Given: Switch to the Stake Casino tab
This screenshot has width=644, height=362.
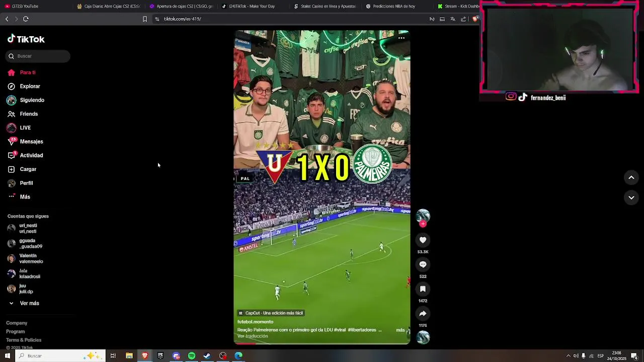Looking at the screenshot, I should 325,6.
